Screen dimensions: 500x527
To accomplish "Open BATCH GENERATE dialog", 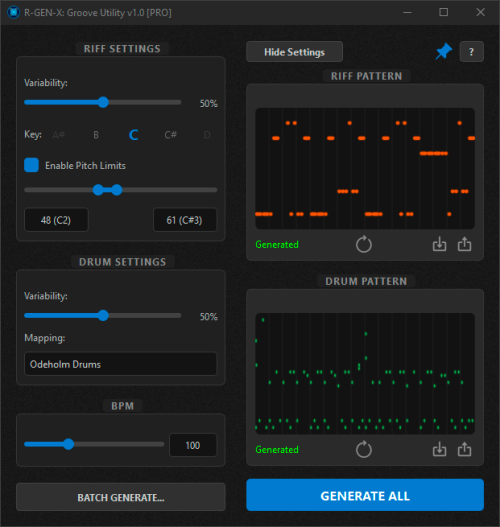I will 121,497.
